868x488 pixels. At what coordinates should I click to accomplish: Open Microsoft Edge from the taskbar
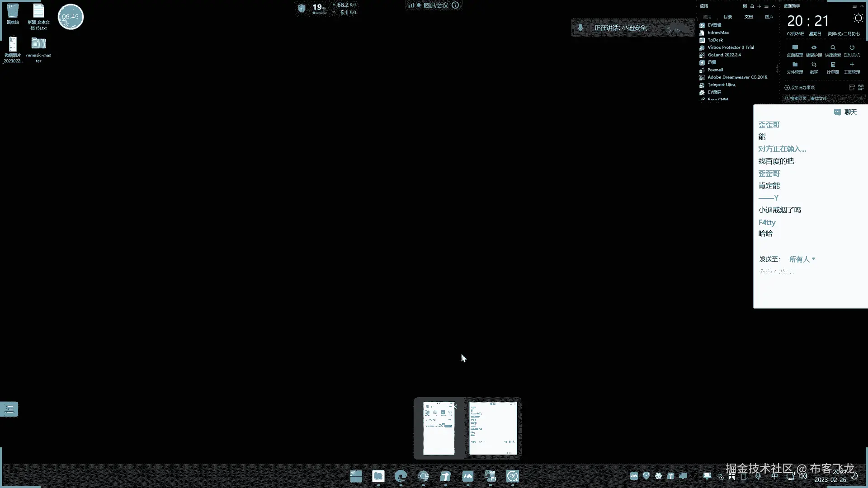click(x=401, y=476)
